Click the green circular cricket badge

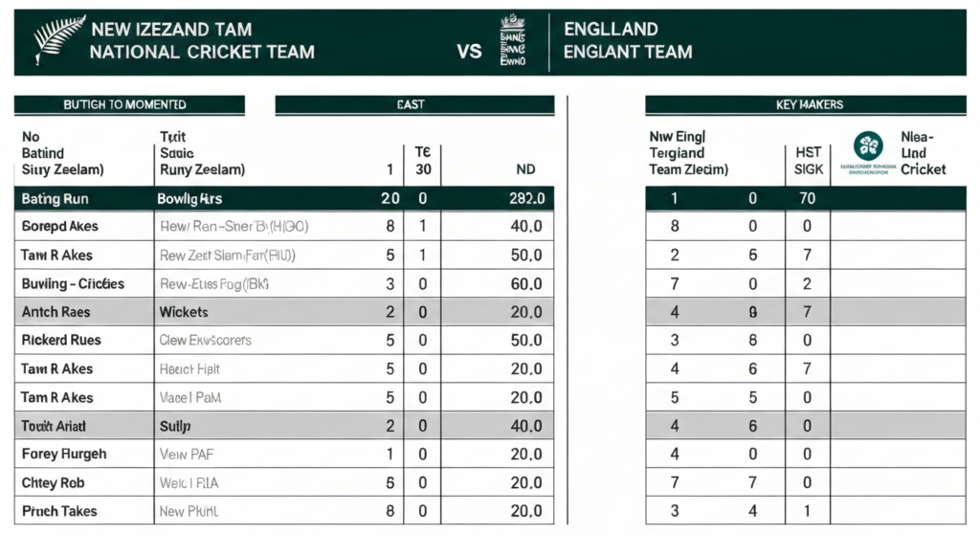pos(868,147)
